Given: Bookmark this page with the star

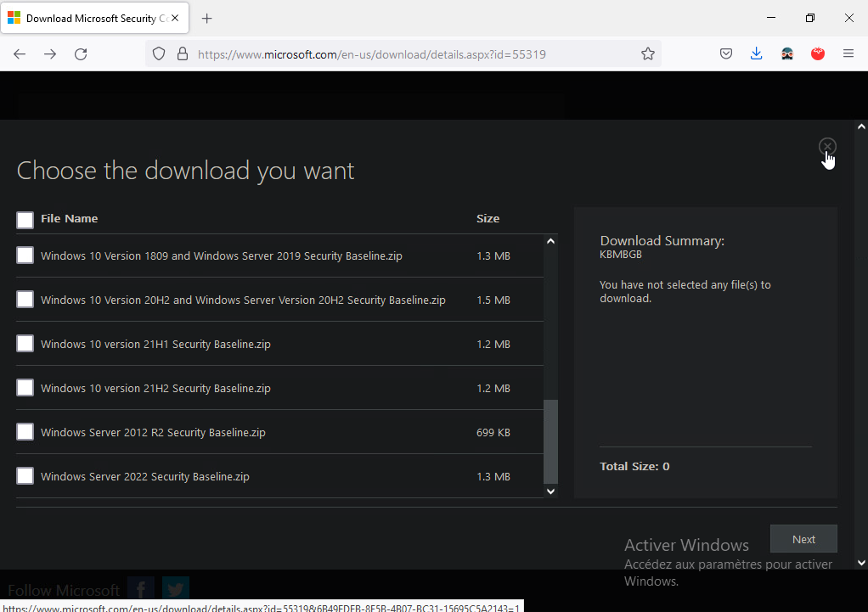Looking at the screenshot, I should tap(648, 54).
